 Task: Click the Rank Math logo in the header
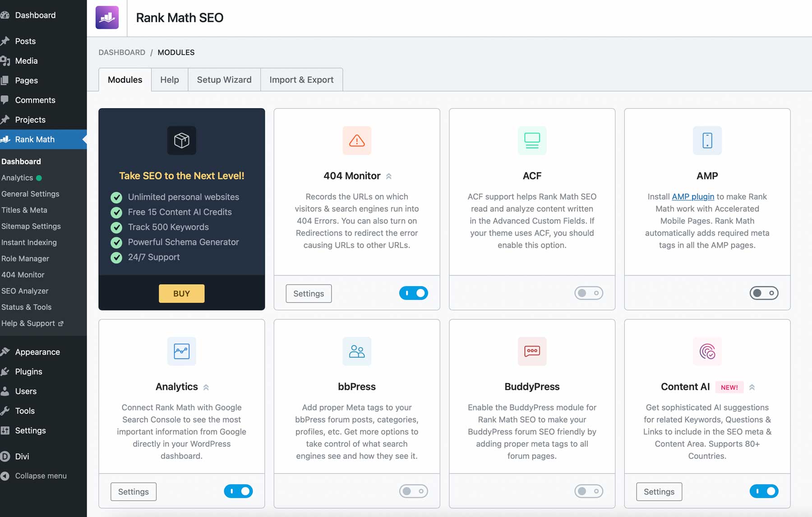click(x=107, y=17)
